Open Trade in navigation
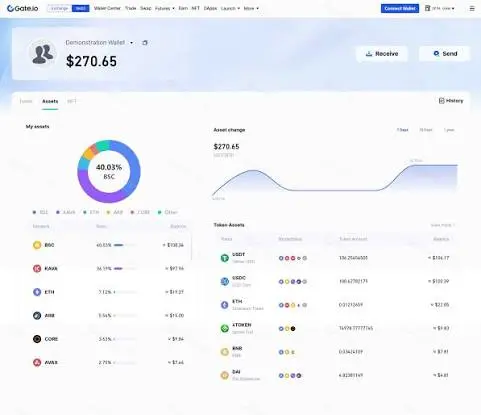 tap(130, 8)
